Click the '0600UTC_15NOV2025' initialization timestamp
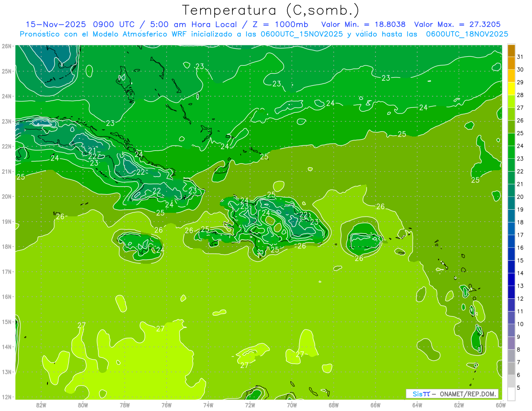Viewport: 532px width, 411px height. (301, 34)
